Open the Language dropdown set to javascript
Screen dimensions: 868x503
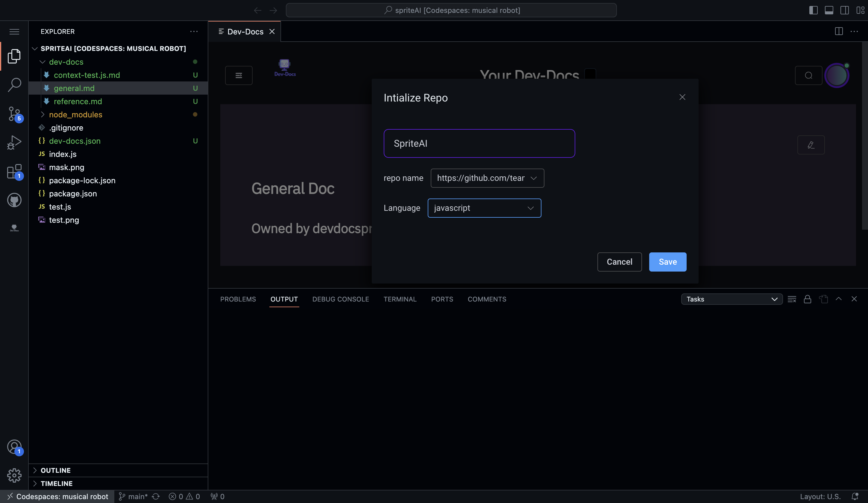coord(484,208)
